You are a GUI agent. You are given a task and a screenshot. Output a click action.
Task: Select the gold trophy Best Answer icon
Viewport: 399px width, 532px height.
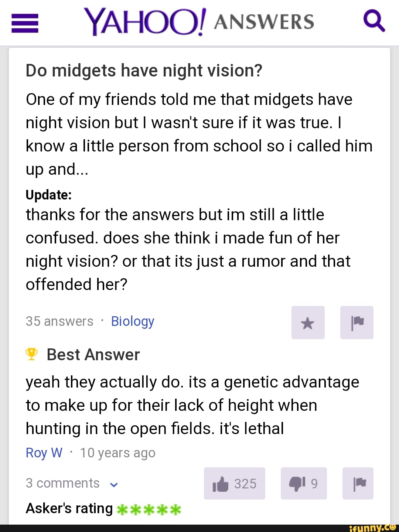click(x=31, y=354)
